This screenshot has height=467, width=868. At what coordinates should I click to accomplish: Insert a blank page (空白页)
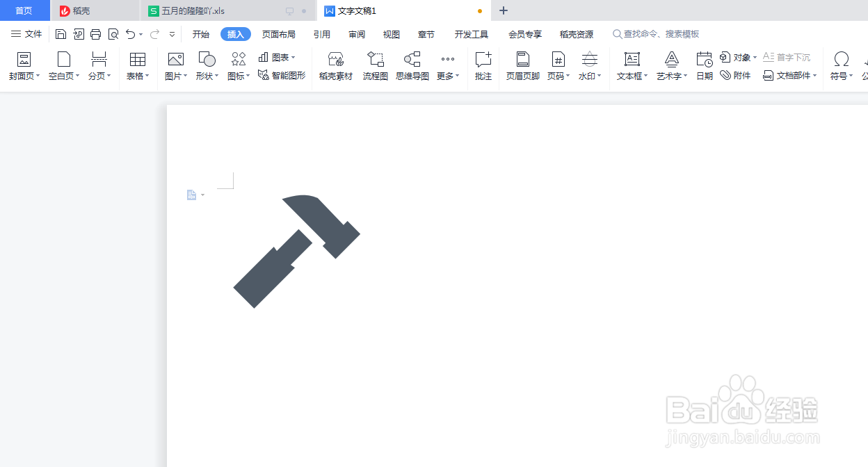pos(64,67)
